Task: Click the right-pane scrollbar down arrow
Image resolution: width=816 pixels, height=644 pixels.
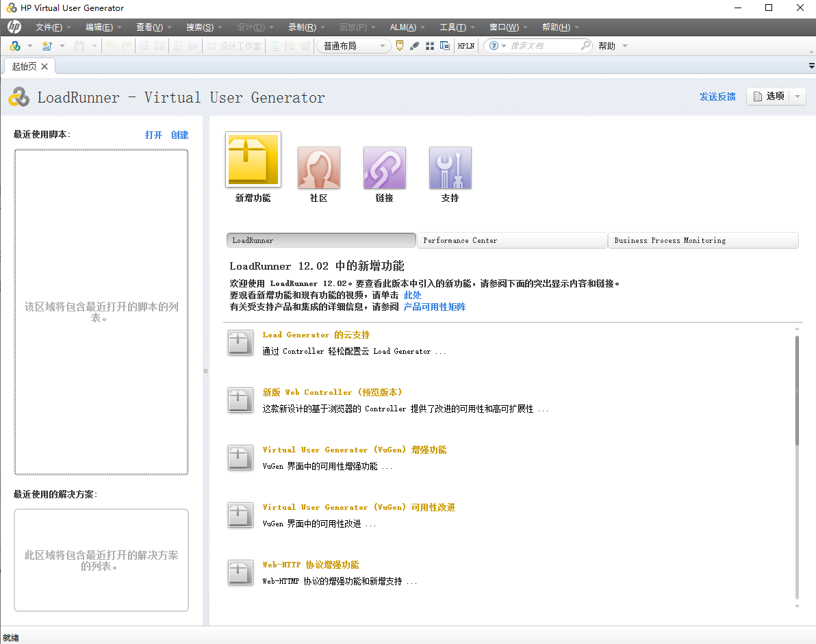Action: pos(796,606)
